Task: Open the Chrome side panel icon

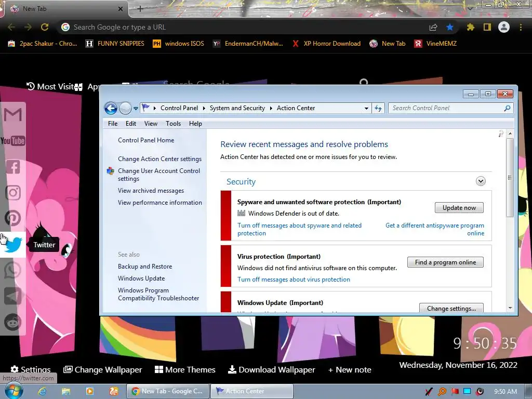Action: (x=487, y=27)
